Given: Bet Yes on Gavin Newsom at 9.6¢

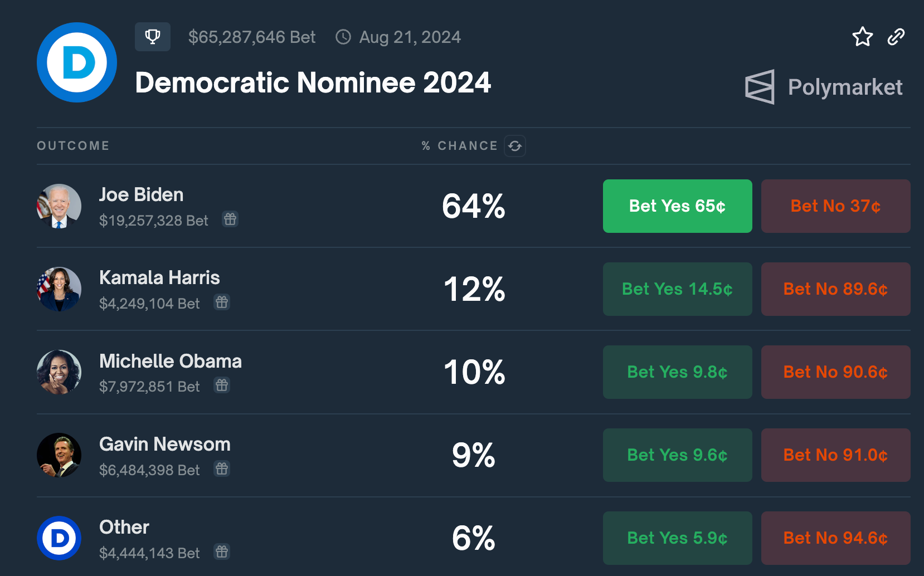Looking at the screenshot, I should [677, 455].
